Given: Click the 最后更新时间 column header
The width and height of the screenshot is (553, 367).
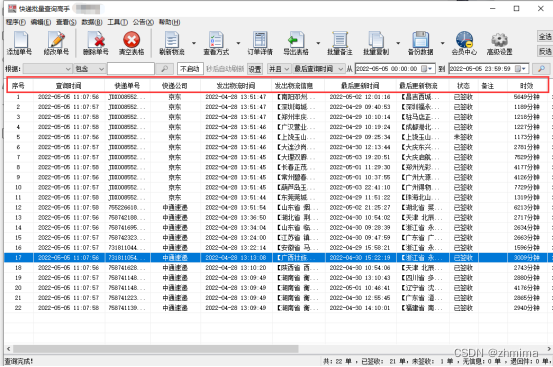Looking at the screenshot, I should 360,86.
